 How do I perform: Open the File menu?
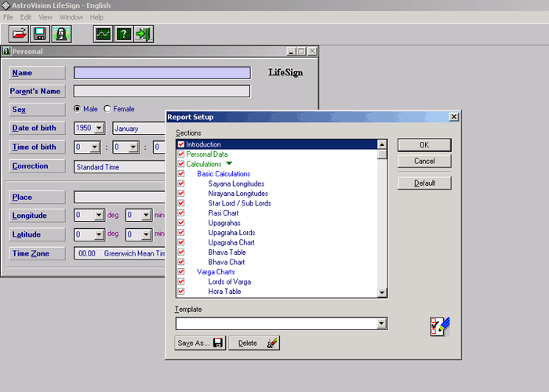[8, 17]
